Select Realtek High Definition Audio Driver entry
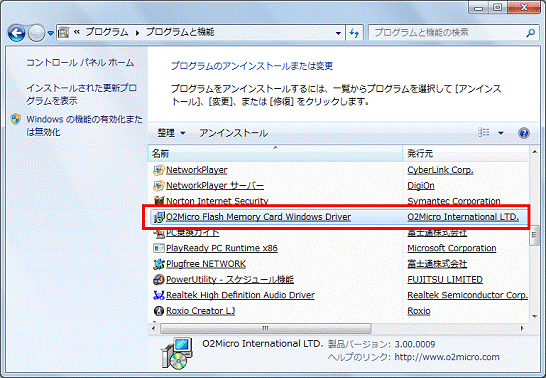 (x=240, y=295)
